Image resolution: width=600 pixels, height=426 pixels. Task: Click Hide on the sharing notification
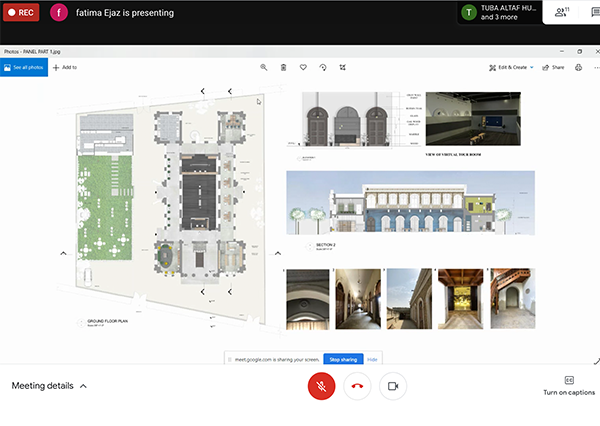point(372,359)
